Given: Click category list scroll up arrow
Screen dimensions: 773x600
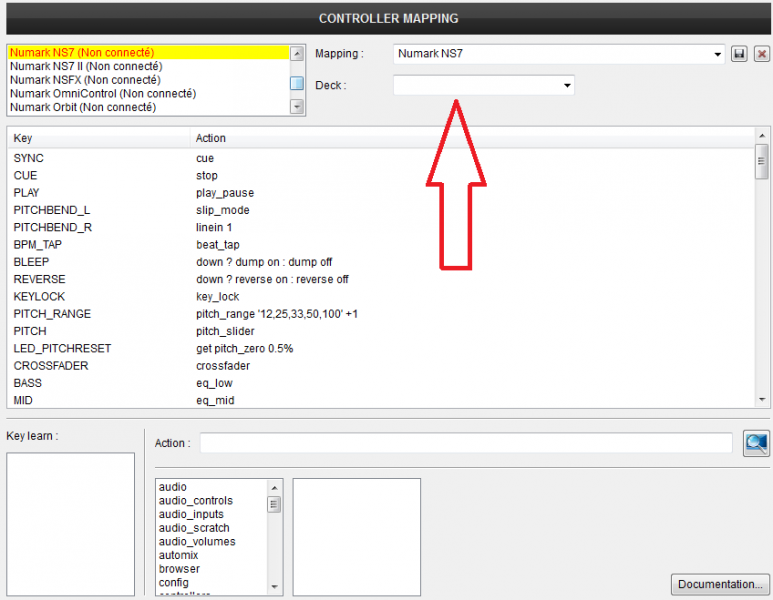Looking at the screenshot, I should (x=275, y=488).
